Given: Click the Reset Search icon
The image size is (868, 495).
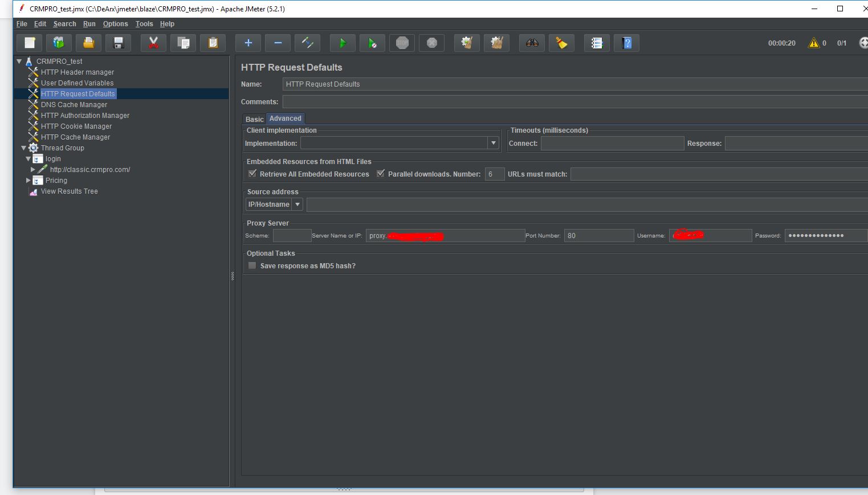Looking at the screenshot, I should tap(561, 43).
